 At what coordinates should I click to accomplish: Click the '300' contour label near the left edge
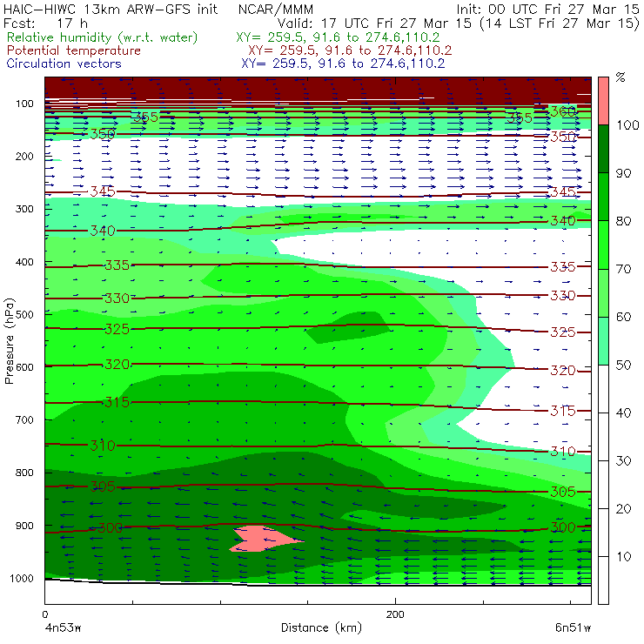(x=110, y=527)
